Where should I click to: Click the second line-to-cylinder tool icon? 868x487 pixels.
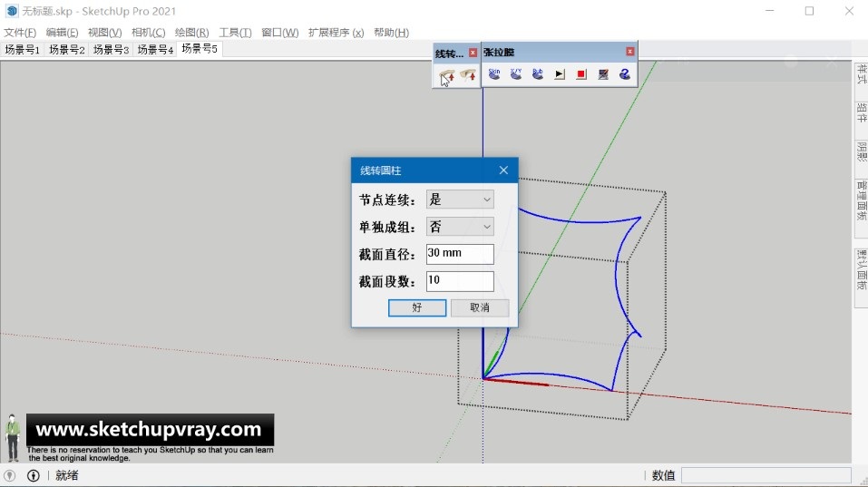pyautogui.click(x=468, y=75)
